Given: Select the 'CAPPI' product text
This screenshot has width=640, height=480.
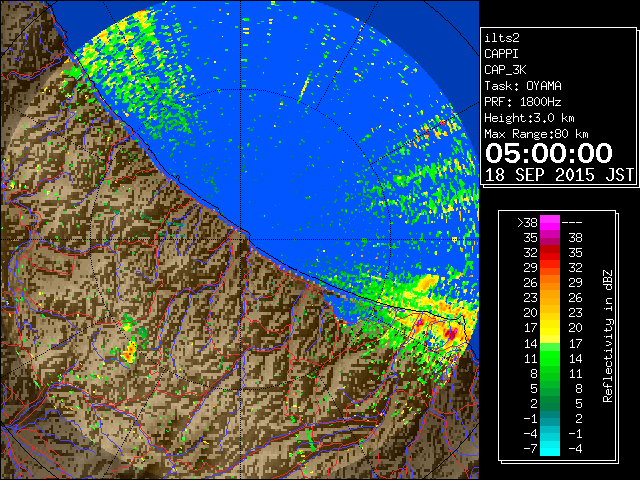Looking at the screenshot, I should (x=501, y=54).
